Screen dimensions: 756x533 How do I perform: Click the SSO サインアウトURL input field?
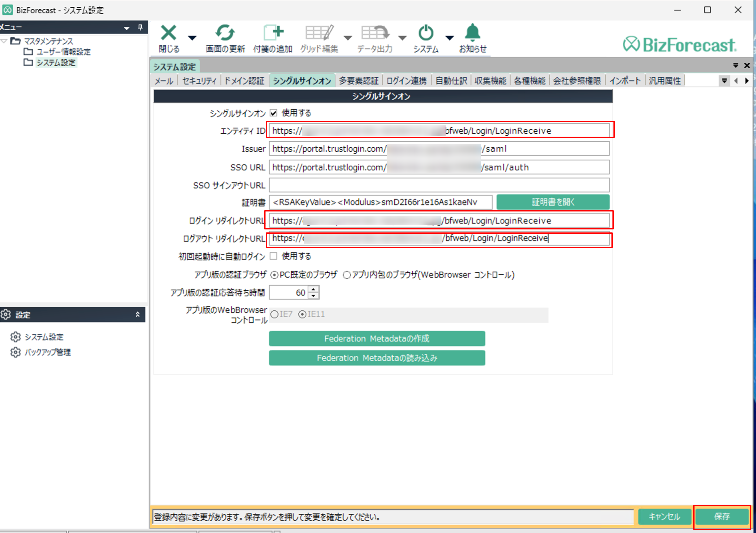tap(439, 185)
